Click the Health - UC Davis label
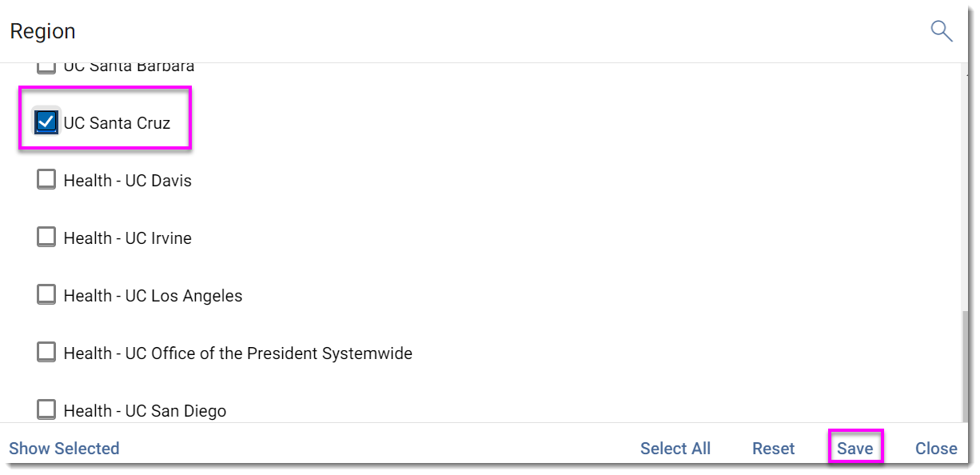The height and width of the screenshot is (475, 980). [x=128, y=181]
